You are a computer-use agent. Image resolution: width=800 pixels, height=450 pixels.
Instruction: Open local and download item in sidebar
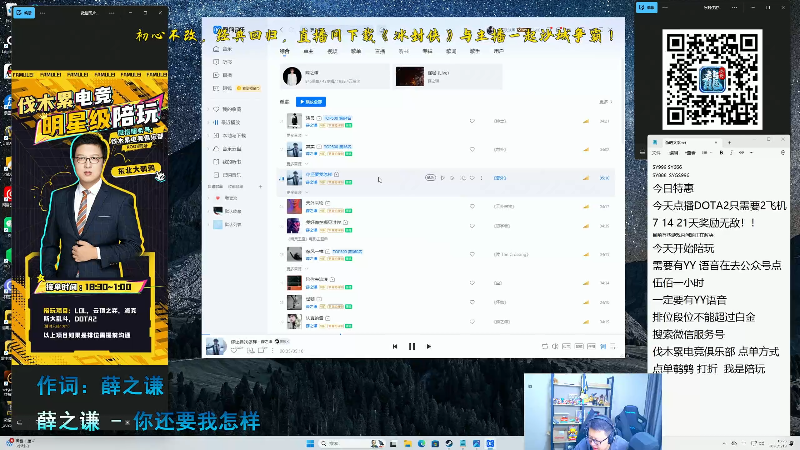click(x=229, y=136)
